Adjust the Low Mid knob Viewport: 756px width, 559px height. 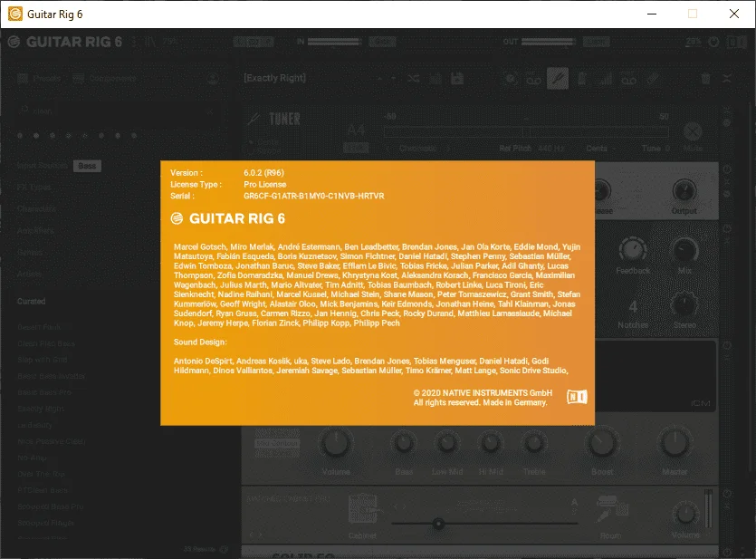(x=447, y=443)
